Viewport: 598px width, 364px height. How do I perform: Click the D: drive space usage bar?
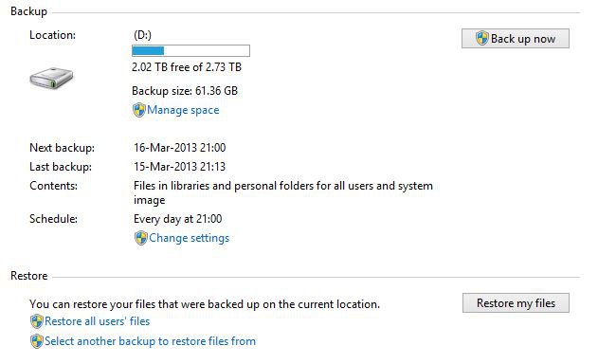click(x=190, y=51)
